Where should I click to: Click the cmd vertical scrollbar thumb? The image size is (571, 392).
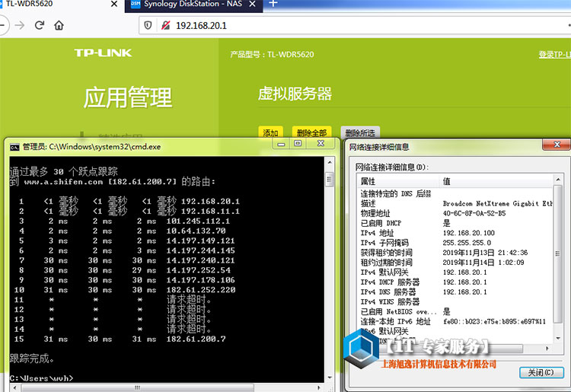(x=330, y=179)
